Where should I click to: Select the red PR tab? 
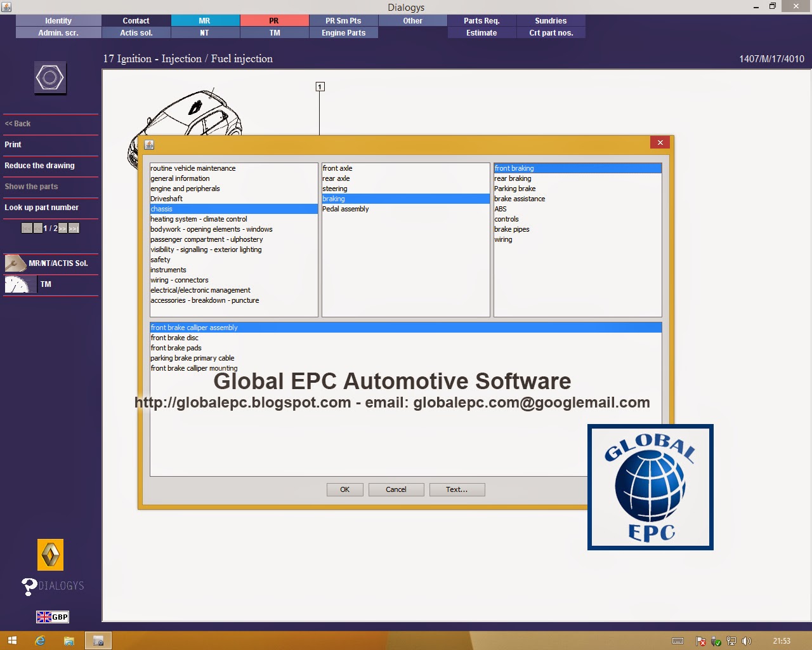(274, 21)
